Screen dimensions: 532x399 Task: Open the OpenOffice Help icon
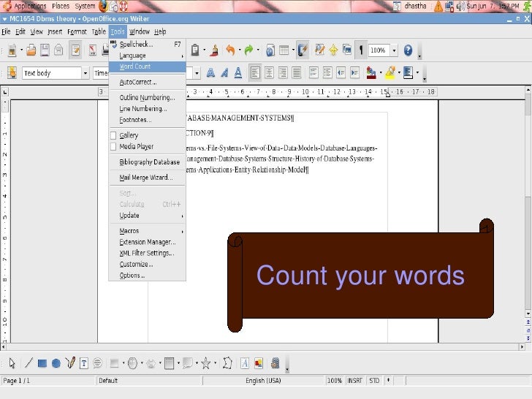[408, 51]
